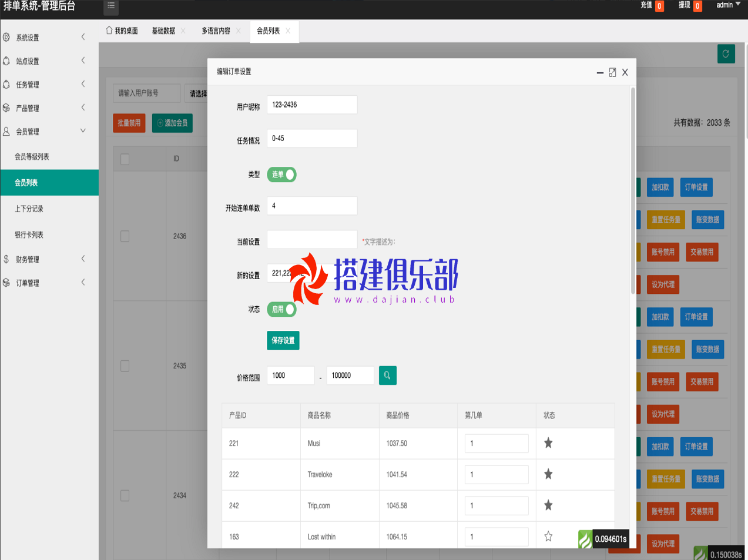Click the first row 交易禁用 button
This screenshot has height=560, width=748.
coord(702,252)
